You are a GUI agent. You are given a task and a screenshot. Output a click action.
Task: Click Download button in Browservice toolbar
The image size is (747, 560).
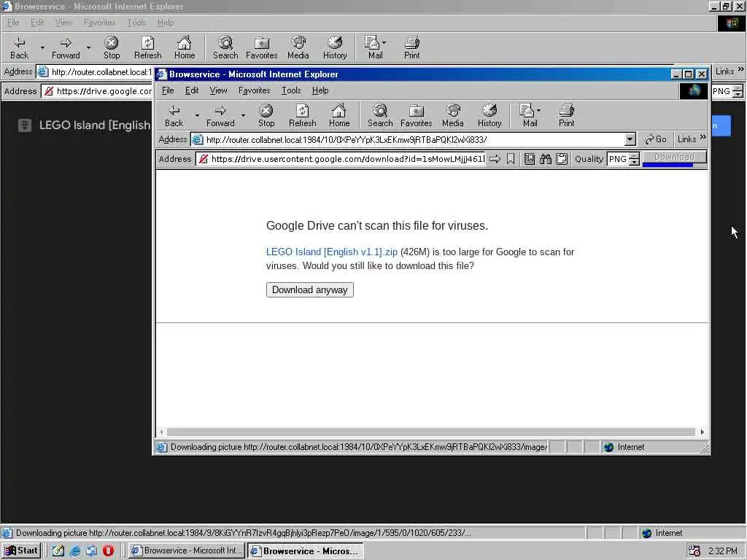click(x=674, y=157)
